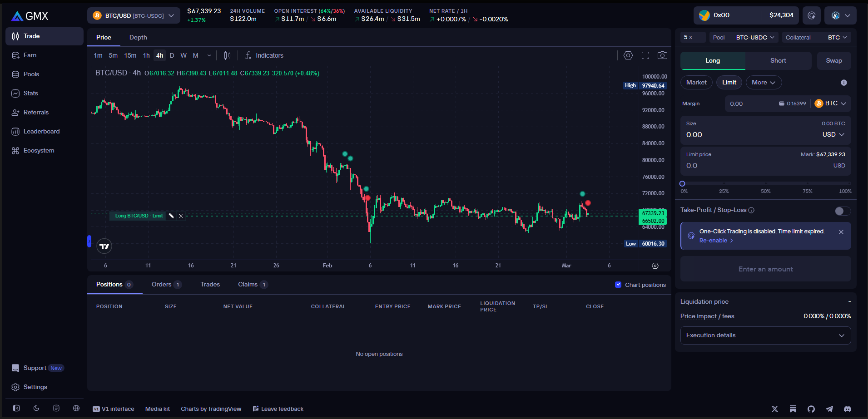
Task: Open the Indicators menu
Action: 264,55
